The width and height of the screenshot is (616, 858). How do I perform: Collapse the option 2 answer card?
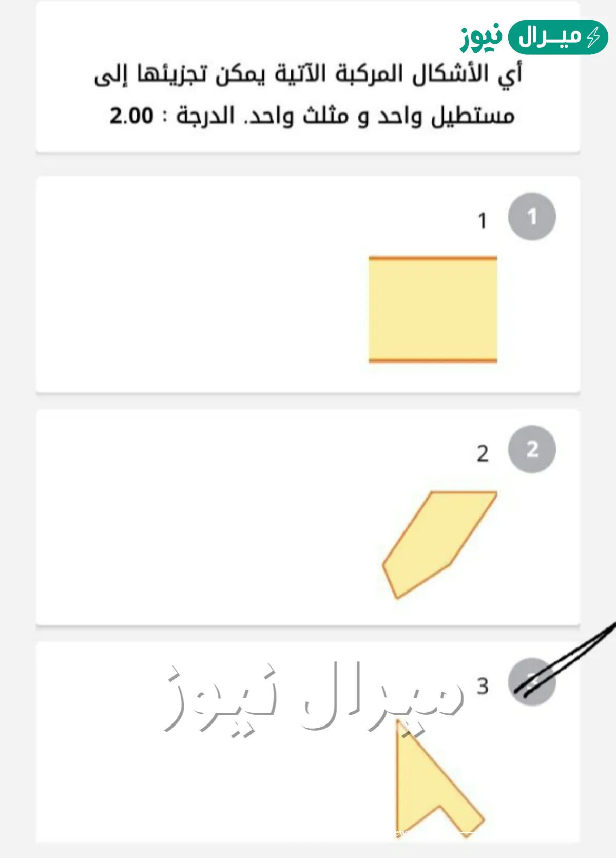pos(308,519)
